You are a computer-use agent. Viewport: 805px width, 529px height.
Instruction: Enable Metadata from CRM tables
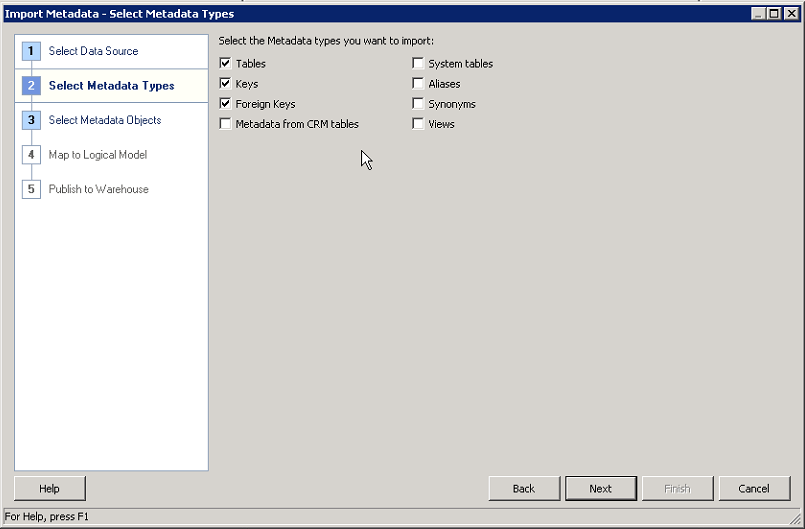coord(225,124)
